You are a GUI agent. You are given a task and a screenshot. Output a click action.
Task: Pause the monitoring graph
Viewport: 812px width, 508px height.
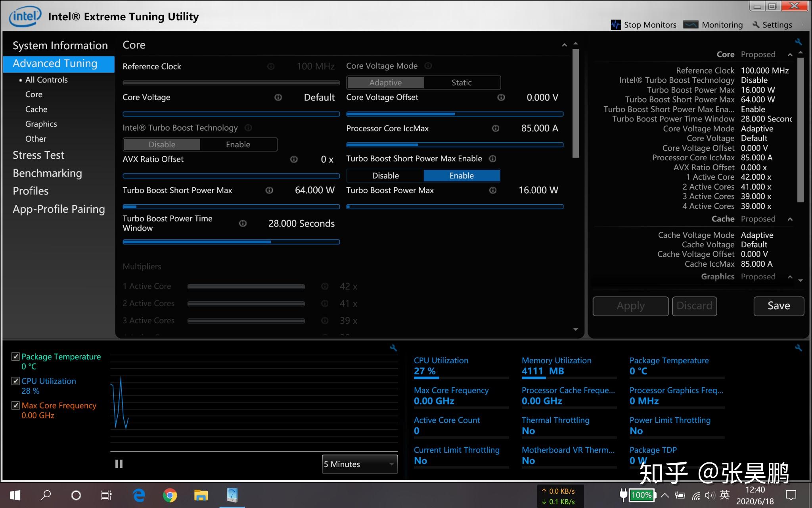point(119,464)
